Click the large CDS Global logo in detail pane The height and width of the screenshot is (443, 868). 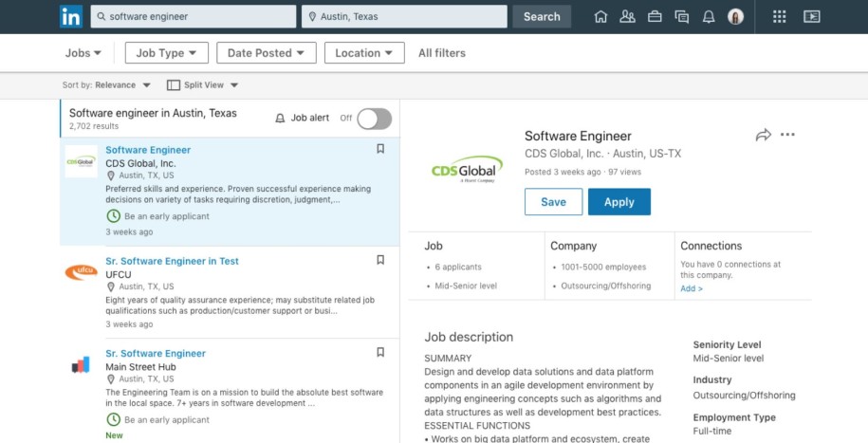tap(468, 169)
